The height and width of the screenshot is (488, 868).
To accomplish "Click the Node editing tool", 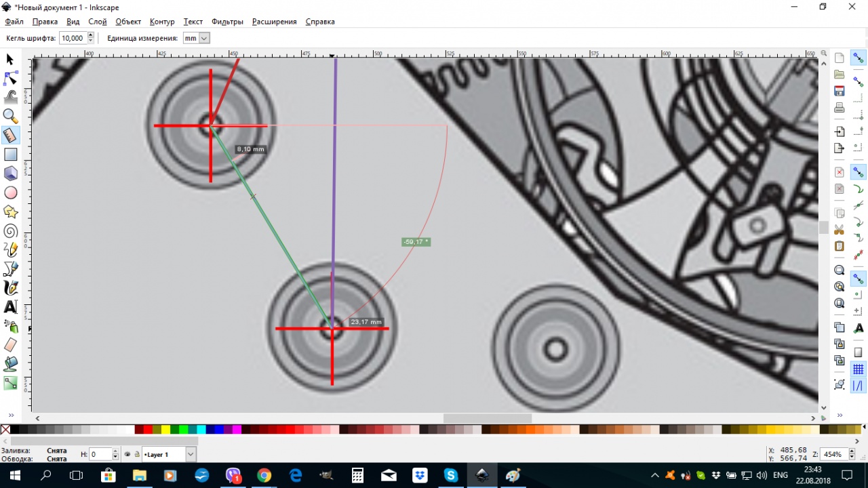I will 10,78.
